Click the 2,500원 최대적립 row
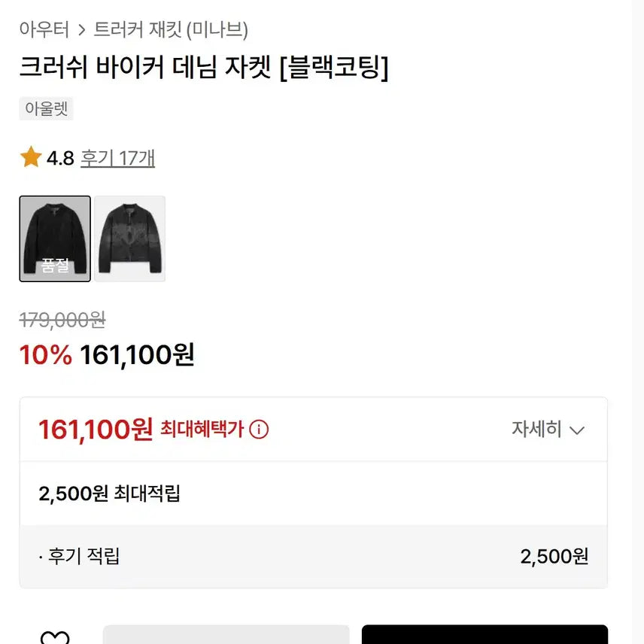Image resolution: width=644 pixels, height=644 pixels. point(110,494)
